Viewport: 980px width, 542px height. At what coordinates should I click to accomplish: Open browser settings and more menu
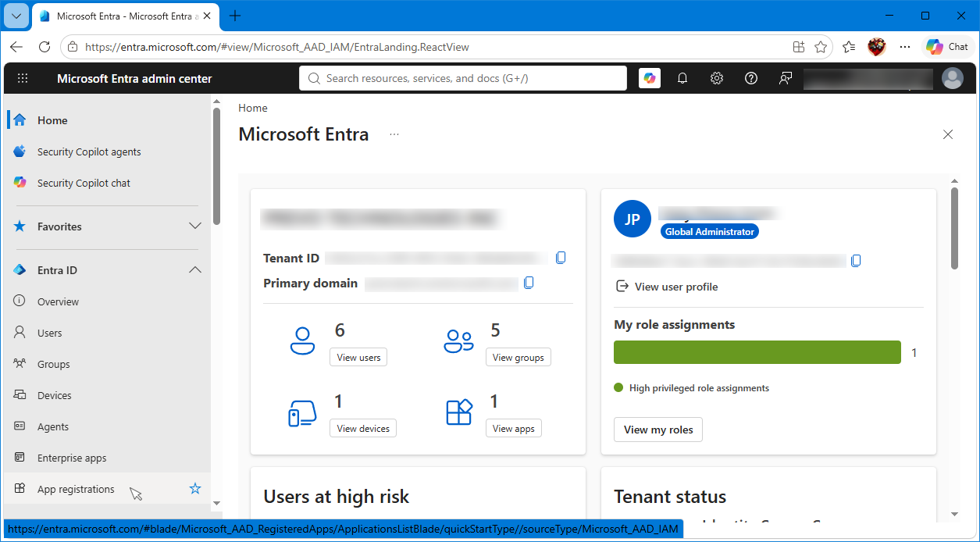pos(905,47)
